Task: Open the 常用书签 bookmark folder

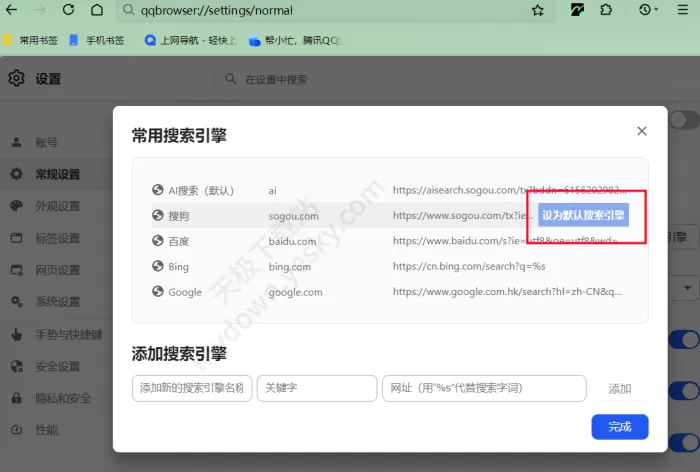Action: 30,41
